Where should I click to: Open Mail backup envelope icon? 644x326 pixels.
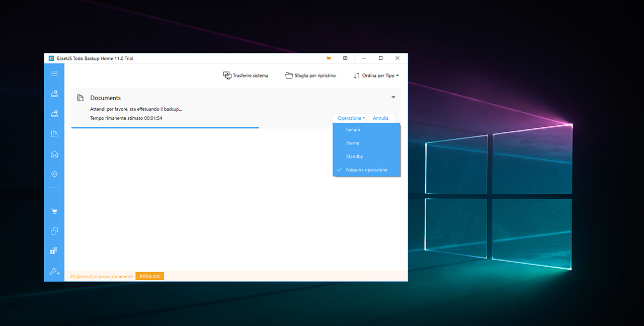point(54,154)
